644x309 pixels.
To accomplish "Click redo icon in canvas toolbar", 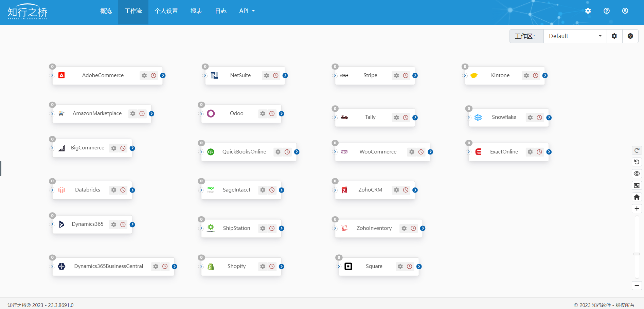I will coord(637,150).
